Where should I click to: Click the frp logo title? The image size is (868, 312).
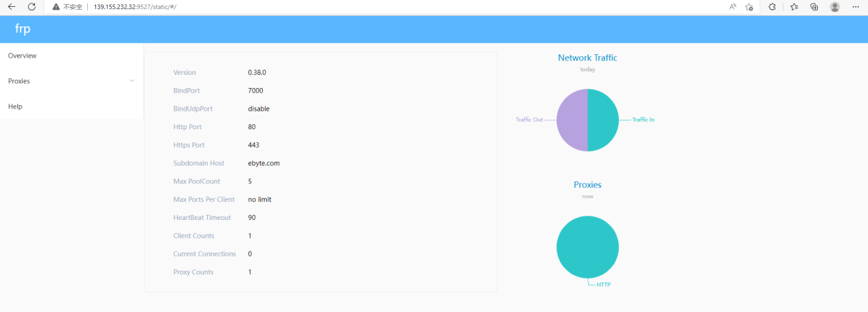23,29
